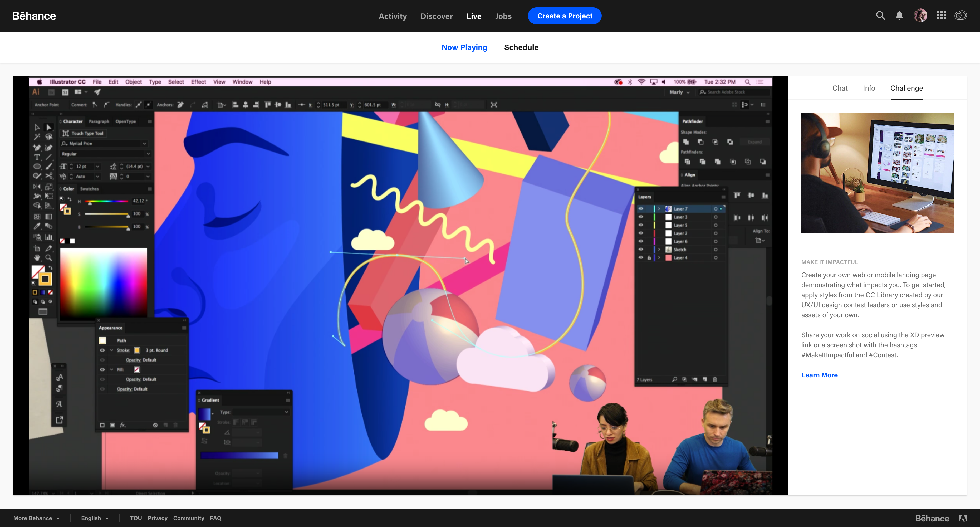Select the Eyedropper tool
Viewport: 980px width, 527px height.
click(x=37, y=226)
